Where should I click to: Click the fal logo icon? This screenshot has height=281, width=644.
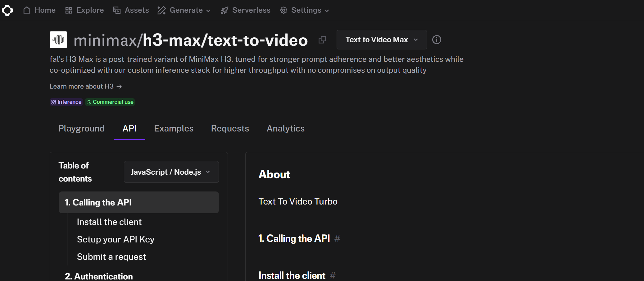(x=7, y=10)
